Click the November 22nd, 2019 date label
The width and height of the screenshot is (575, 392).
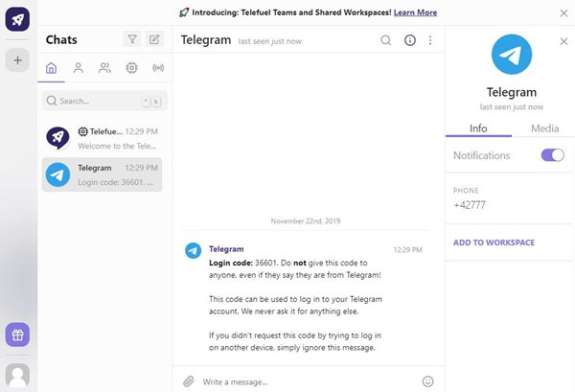pos(306,220)
